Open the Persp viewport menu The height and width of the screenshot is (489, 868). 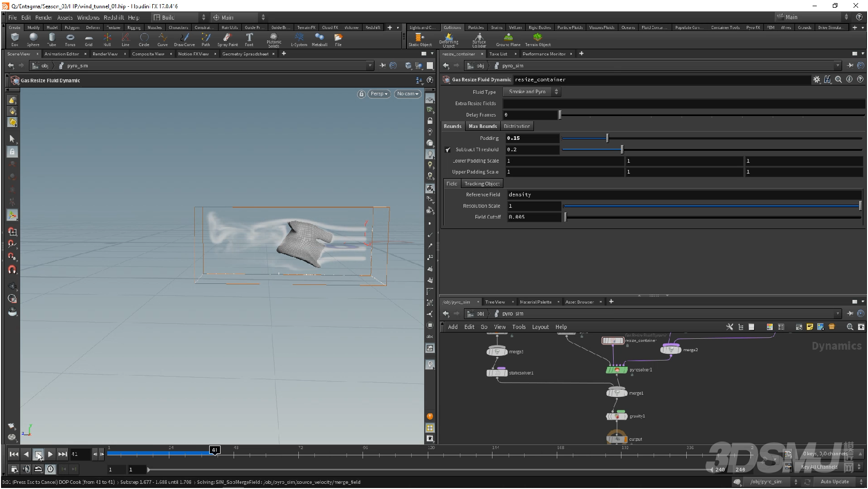[379, 94]
